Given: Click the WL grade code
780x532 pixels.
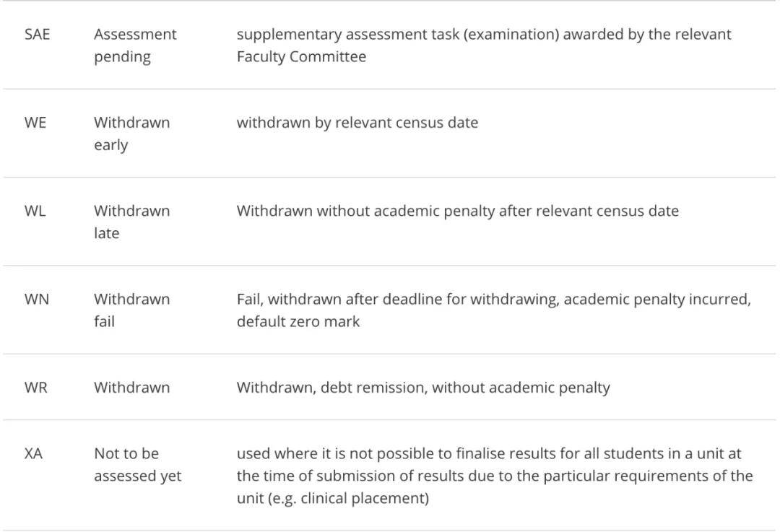Looking at the screenshot, I should (x=35, y=212).
